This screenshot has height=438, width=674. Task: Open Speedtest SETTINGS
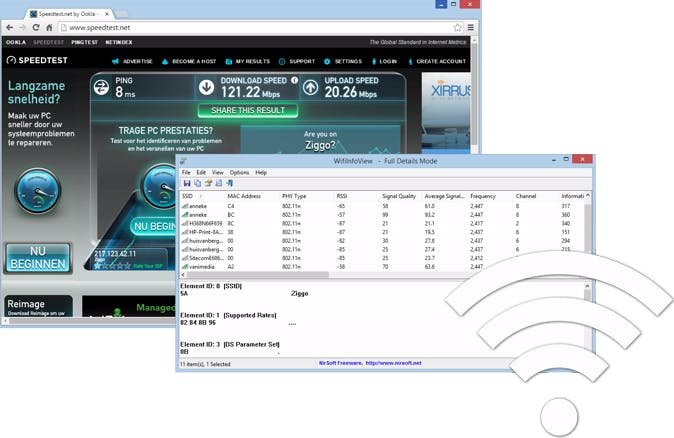coord(343,61)
